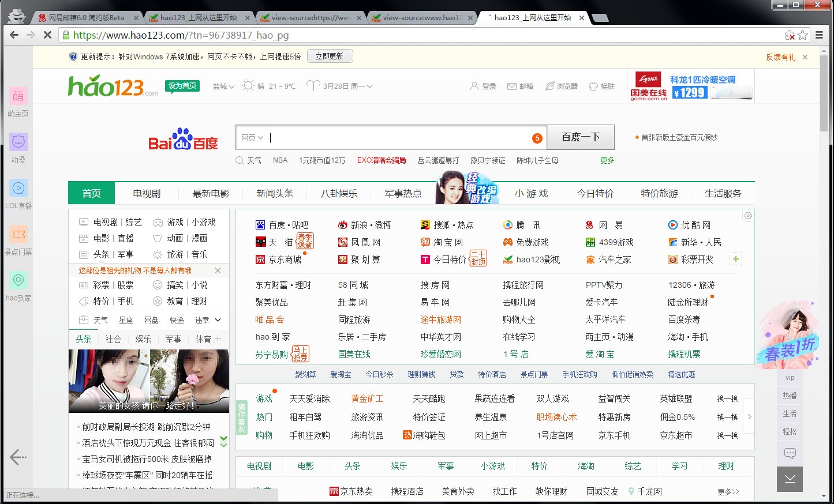The image size is (834, 504).
Task: Click the 百度一下 search button
Action: tap(581, 137)
